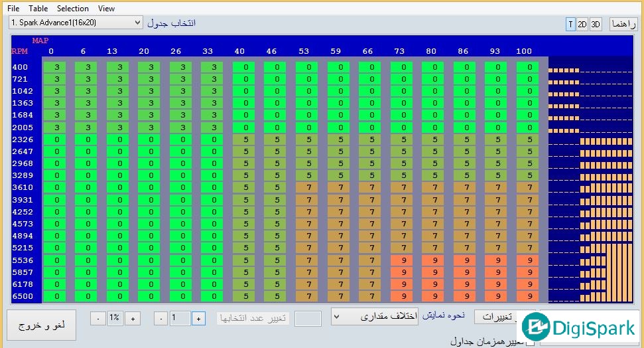Click the 1% percent field
Image resolution: width=644 pixels, height=348 pixels.
point(115,318)
